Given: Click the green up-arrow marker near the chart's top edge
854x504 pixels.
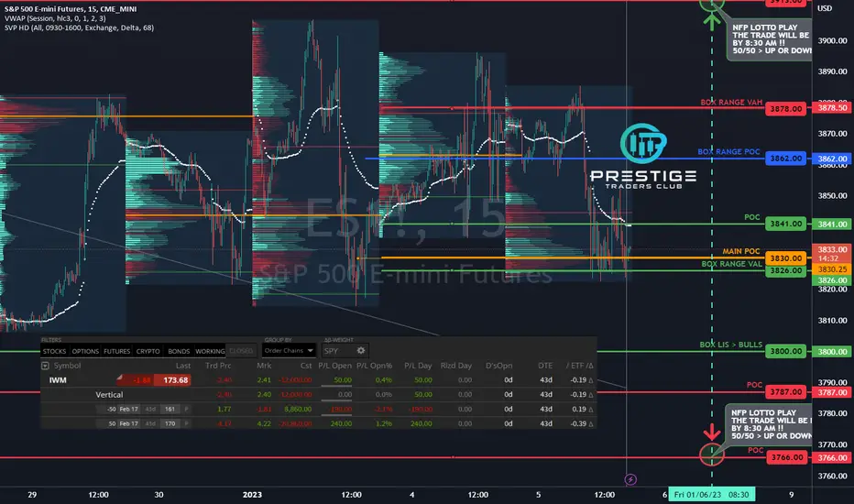Looking at the screenshot, I should point(711,21).
